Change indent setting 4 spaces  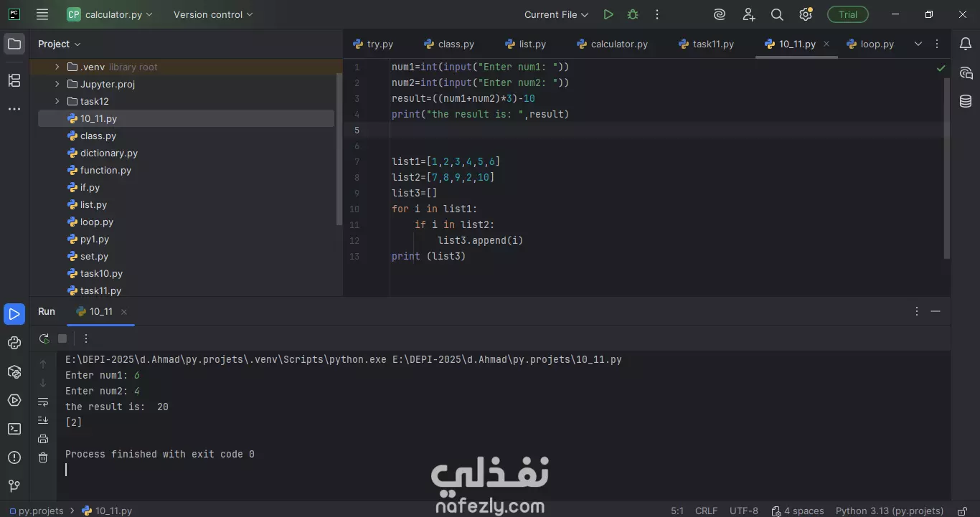[x=798, y=511]
